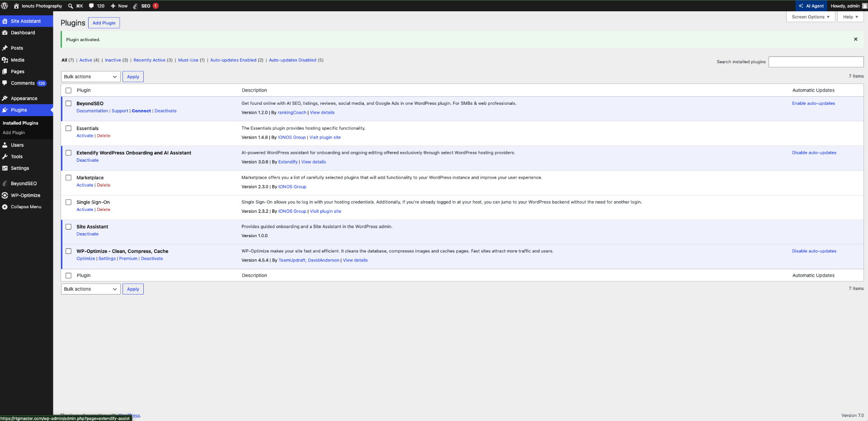Click the top Apply button
The image size is (868, 421).
[x=133, y=77]
